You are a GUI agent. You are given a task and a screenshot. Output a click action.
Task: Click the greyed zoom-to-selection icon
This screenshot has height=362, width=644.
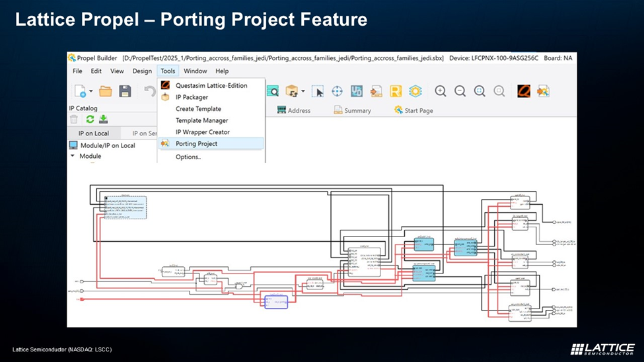tap(499, 90)
